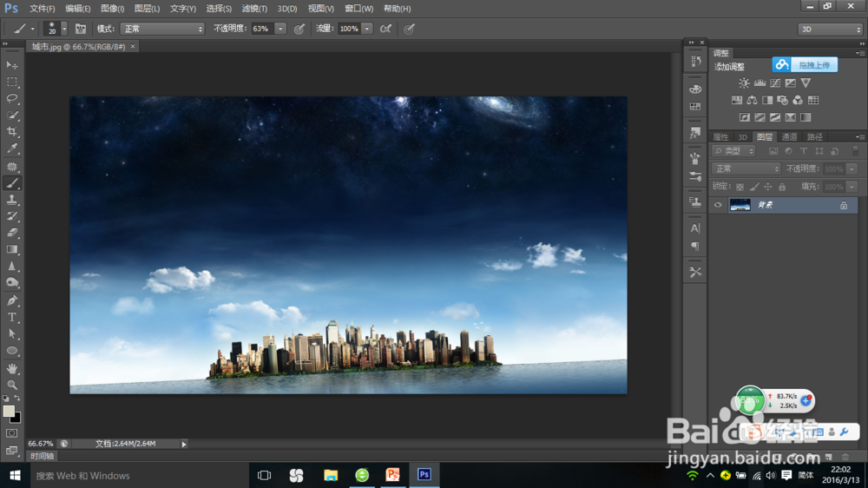Select the Eyedropper tool
The image size is (868, 488).
(12, 148)
